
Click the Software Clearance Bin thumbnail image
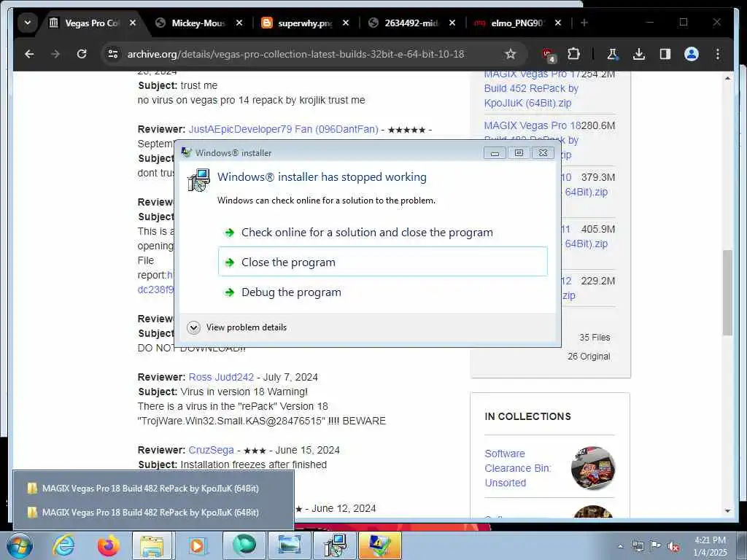(593, 468)
